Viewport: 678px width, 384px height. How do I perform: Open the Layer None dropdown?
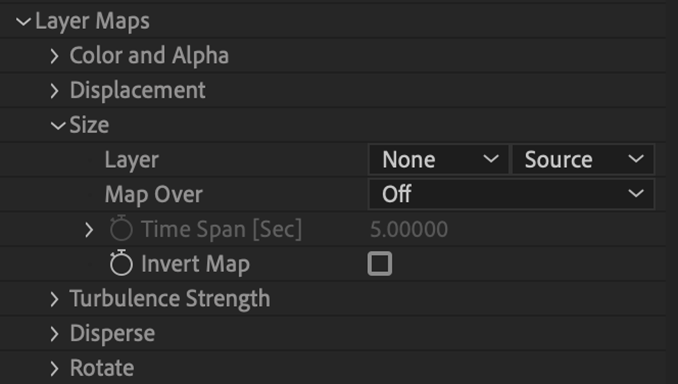(x=438, y=160)
